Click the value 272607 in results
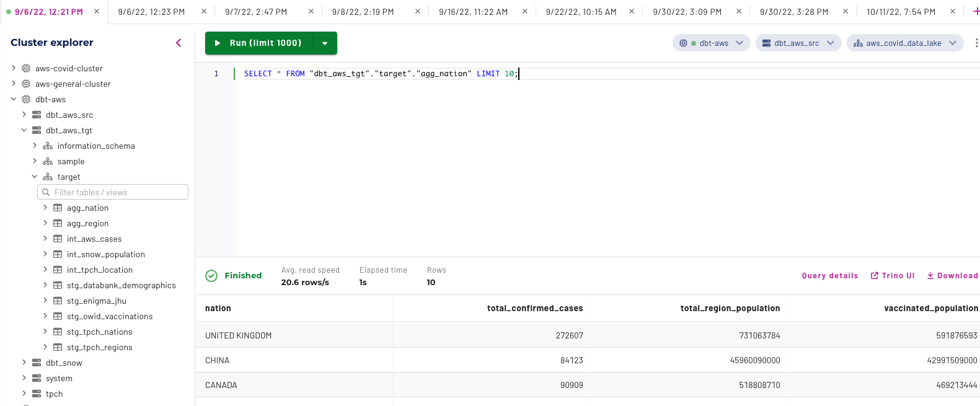Image resolution: width=980 pixels, height=406 pixels. click(569, 335)
